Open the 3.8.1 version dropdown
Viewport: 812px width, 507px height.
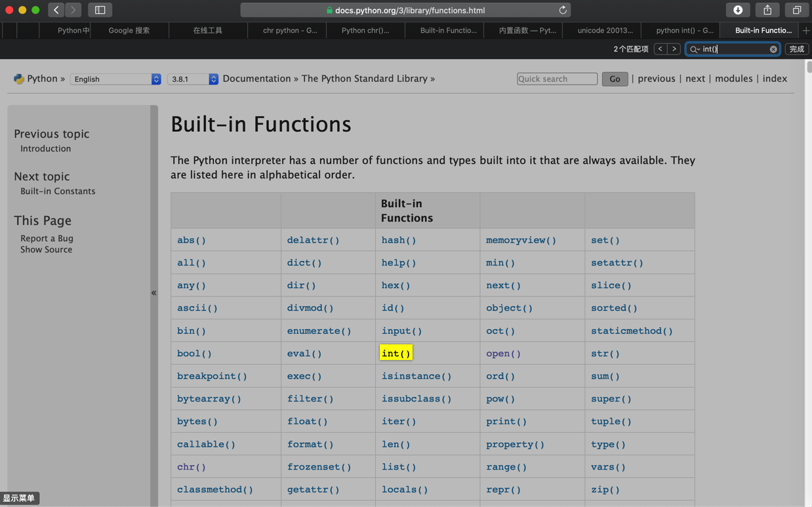(193, 79)
